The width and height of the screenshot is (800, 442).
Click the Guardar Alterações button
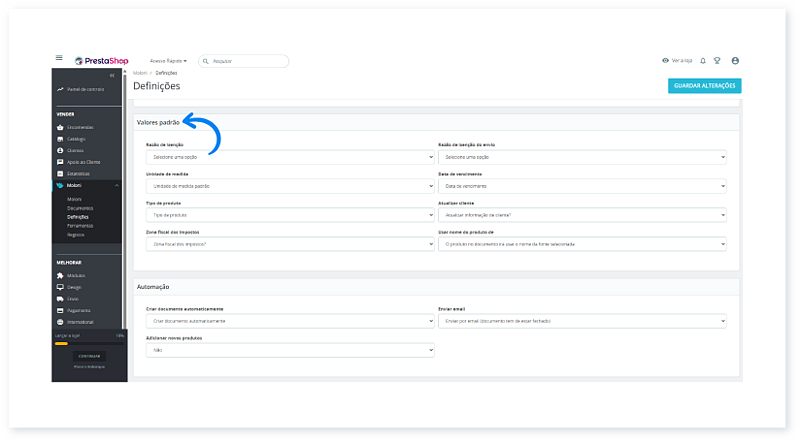(704, 86)
